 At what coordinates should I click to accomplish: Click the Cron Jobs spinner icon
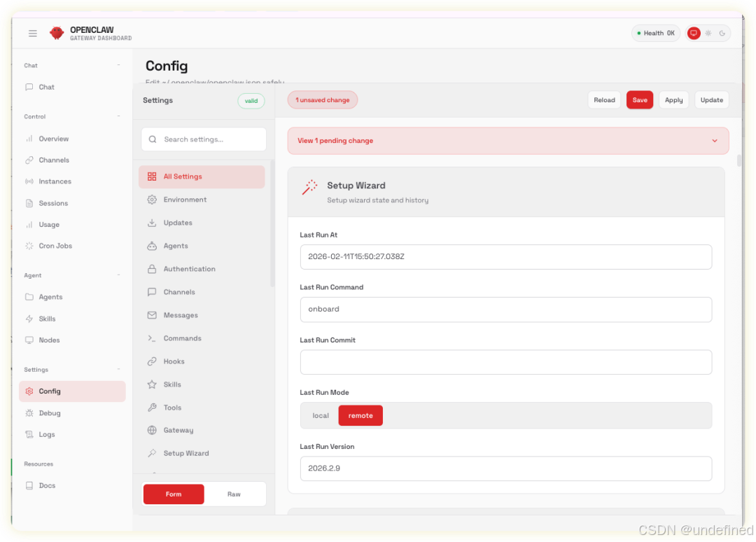[x=29, y=246]
